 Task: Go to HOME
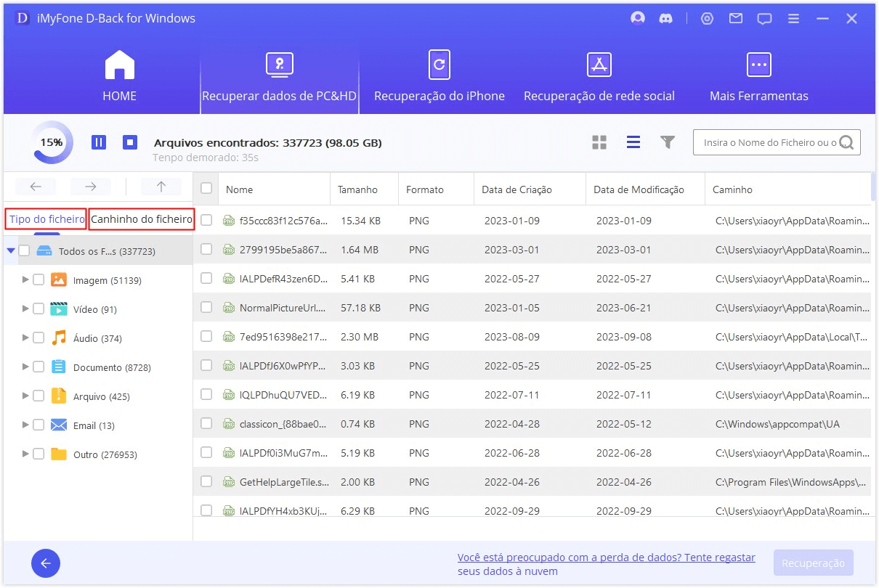(120, 75)
